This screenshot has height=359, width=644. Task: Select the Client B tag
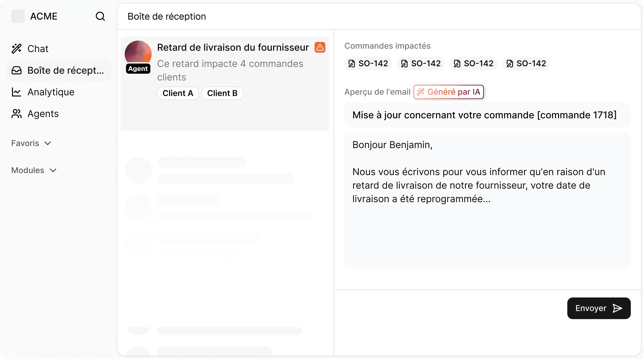(x=222, y=93)
